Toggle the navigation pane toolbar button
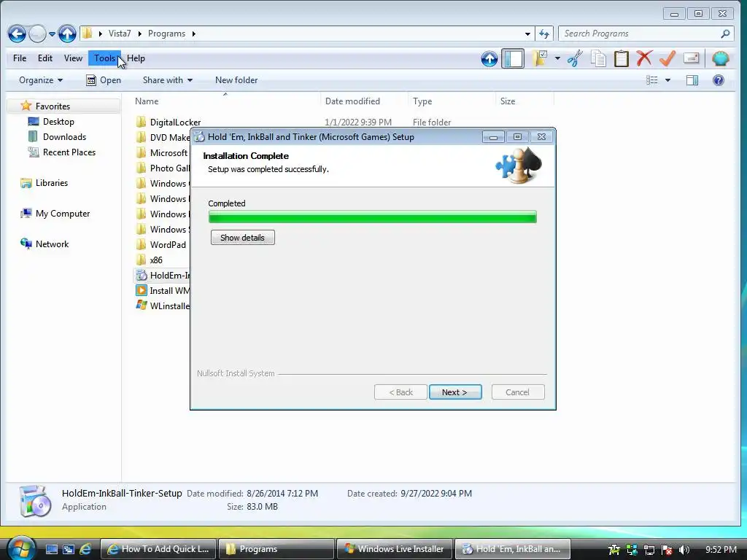This screenshot has height=560, width=747. tap(513, 58)
